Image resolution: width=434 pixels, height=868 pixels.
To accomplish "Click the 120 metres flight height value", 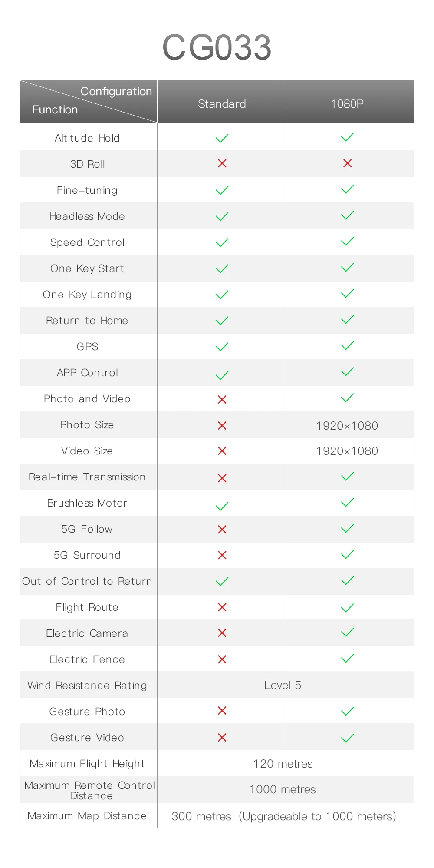I will [x=283, y=764].
